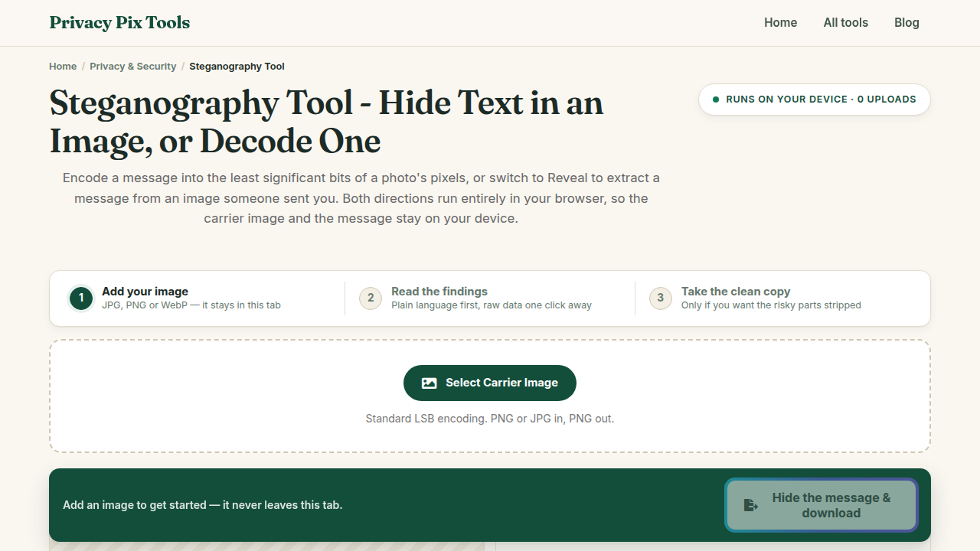This screenshot has height=551, width=980.
Task: Click the Only if you want risky parts stripped text
Action: pyautogui.click(x=771, y=305)
